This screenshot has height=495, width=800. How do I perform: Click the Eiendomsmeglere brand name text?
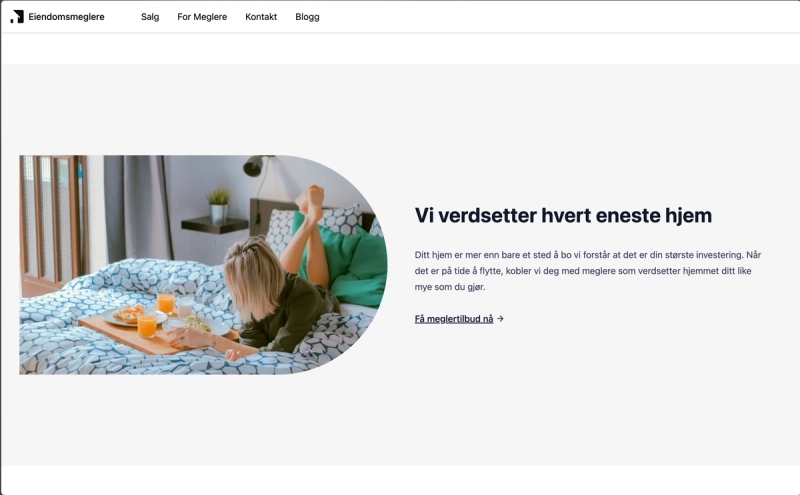click(66, 17)
